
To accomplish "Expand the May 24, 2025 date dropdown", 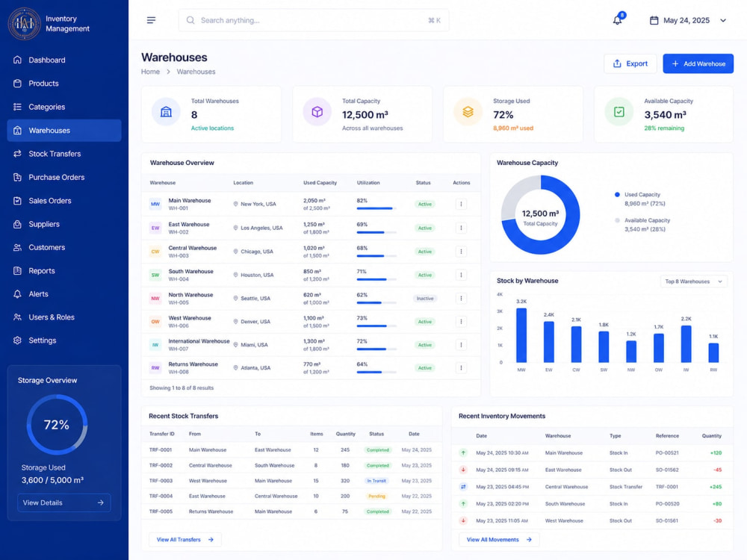I will click(723, 20).
